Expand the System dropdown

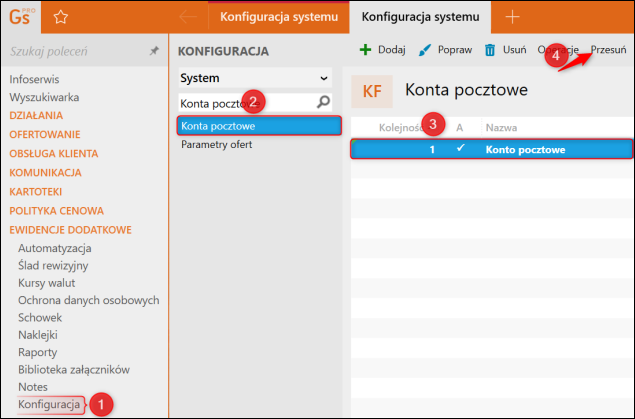[x=255, y=78]
